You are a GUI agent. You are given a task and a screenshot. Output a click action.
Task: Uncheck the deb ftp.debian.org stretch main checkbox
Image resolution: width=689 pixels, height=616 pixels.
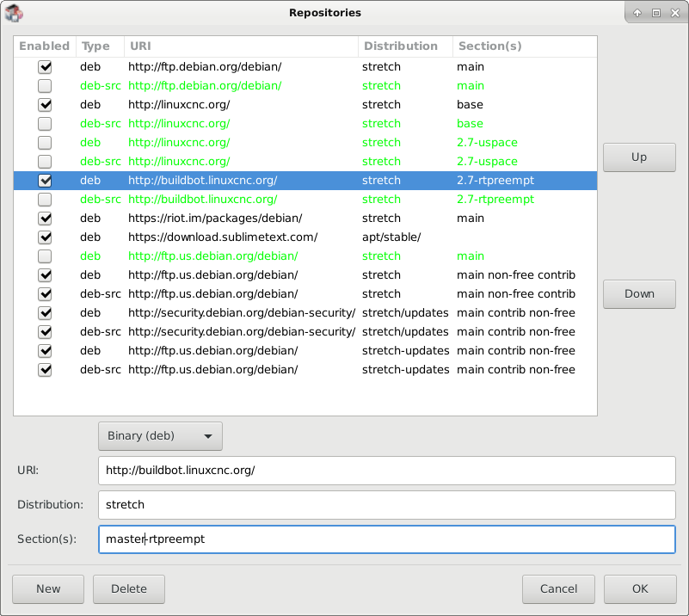[x=45, y=67]
